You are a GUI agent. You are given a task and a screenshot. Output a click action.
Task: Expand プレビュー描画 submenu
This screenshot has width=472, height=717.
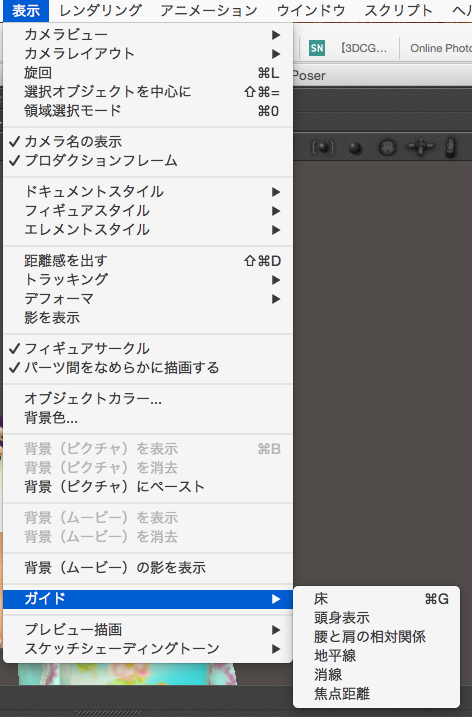point(148,630)
